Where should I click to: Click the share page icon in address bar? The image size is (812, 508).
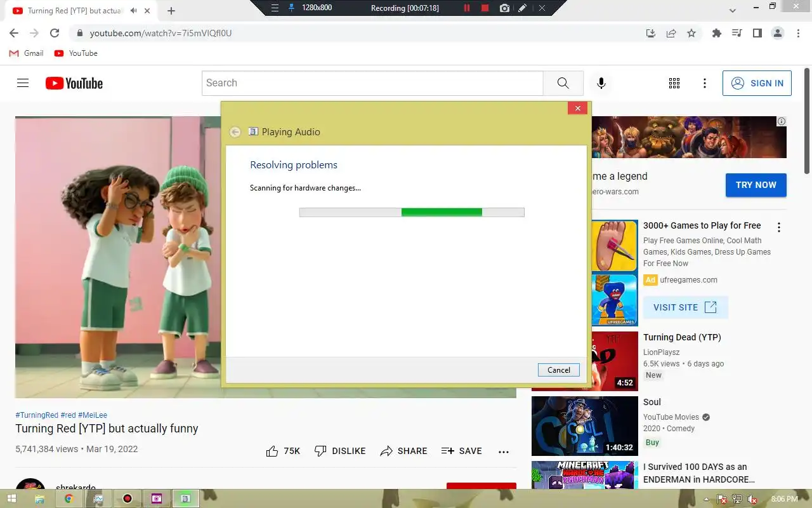click(x=671, y=33)
